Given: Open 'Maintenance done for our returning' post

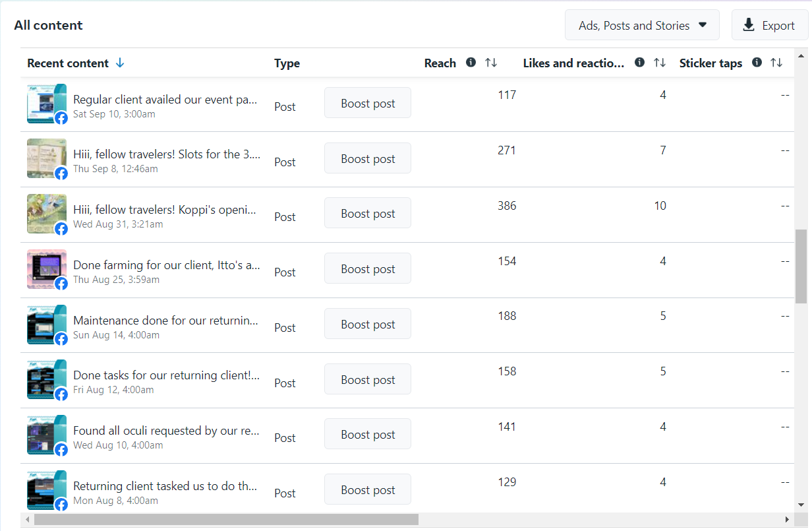Looking at the screenshot, I should (165, 321).
